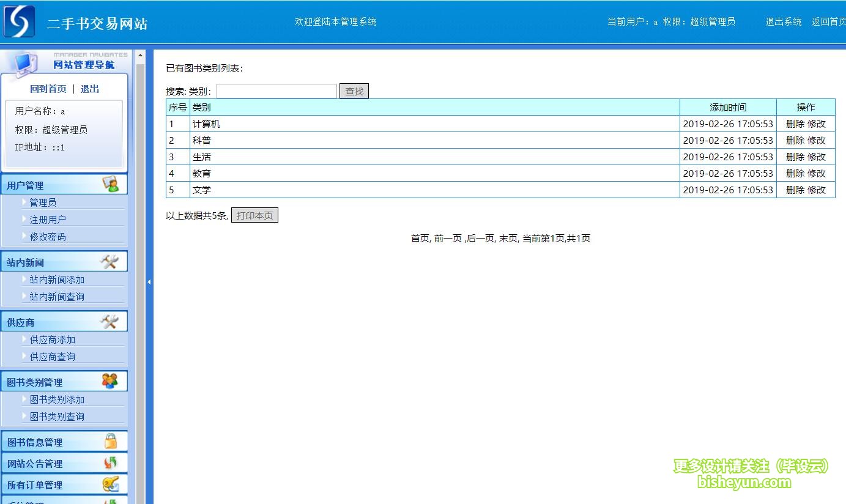
Task: Click 生活 row's timestamp cell
Action: (x=728, y=157)
